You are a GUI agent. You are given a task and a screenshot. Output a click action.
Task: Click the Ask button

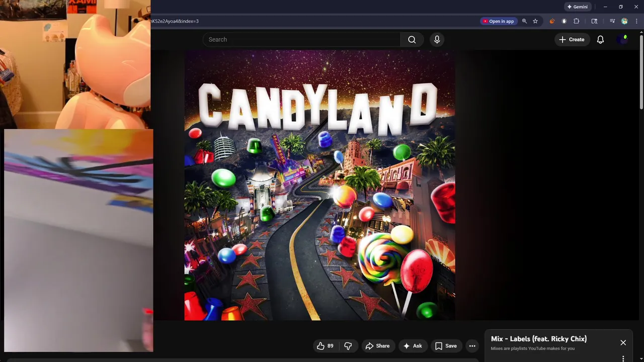coord(412,346)
